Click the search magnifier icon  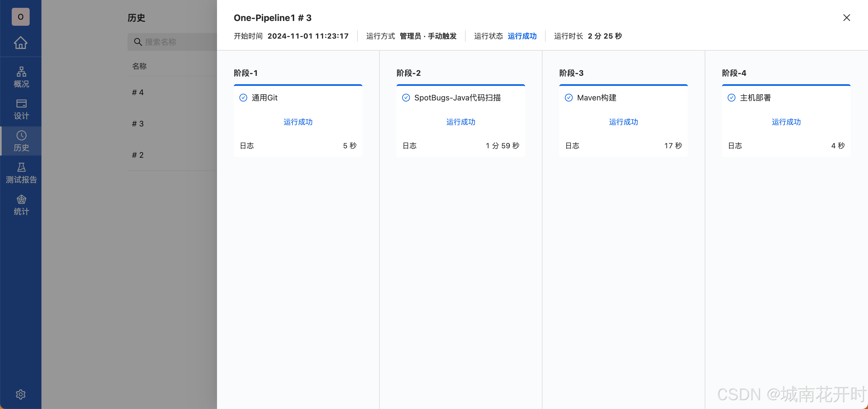point(138,42)
